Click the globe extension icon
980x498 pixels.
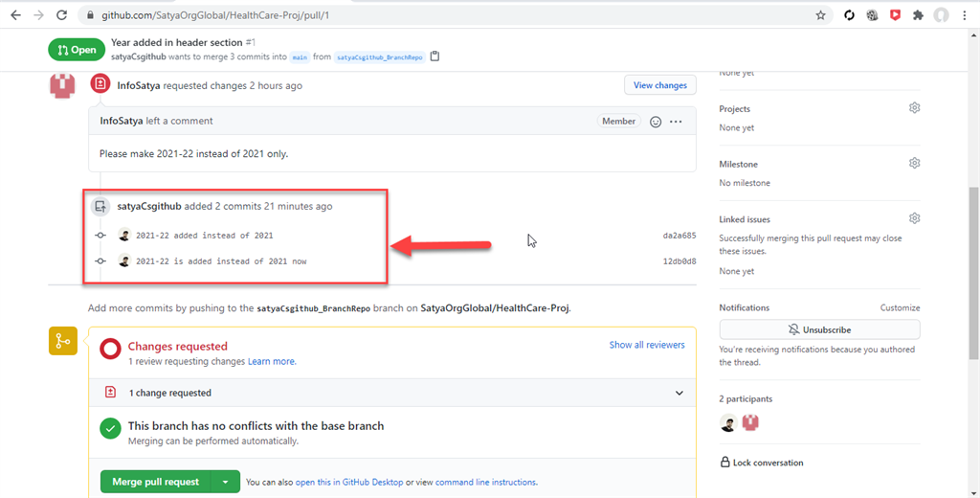tap(872, 15)
